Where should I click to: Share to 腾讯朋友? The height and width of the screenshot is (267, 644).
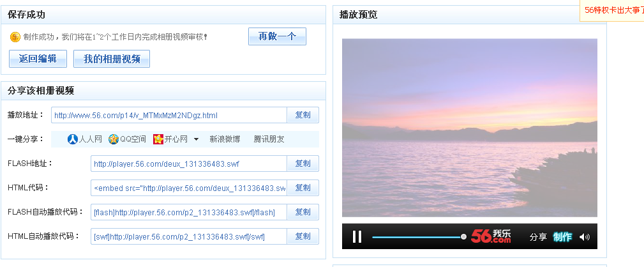pos(269,139)
